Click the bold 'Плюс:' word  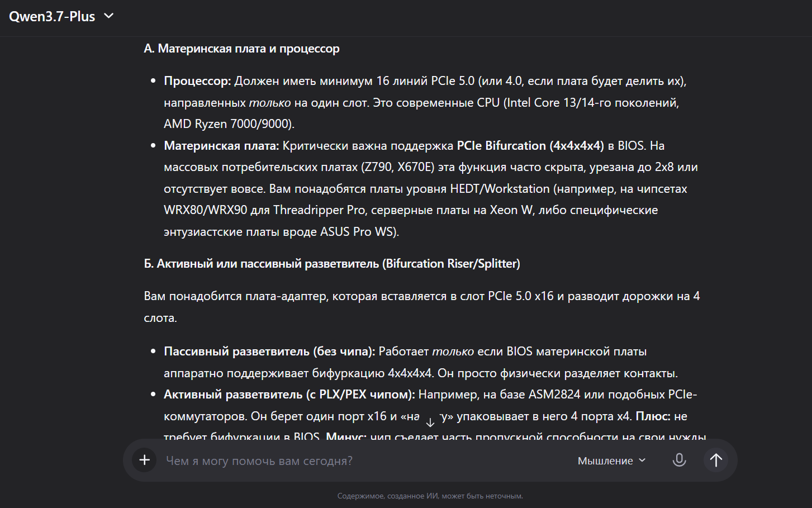pyautogui.click(x=653, y=416)
